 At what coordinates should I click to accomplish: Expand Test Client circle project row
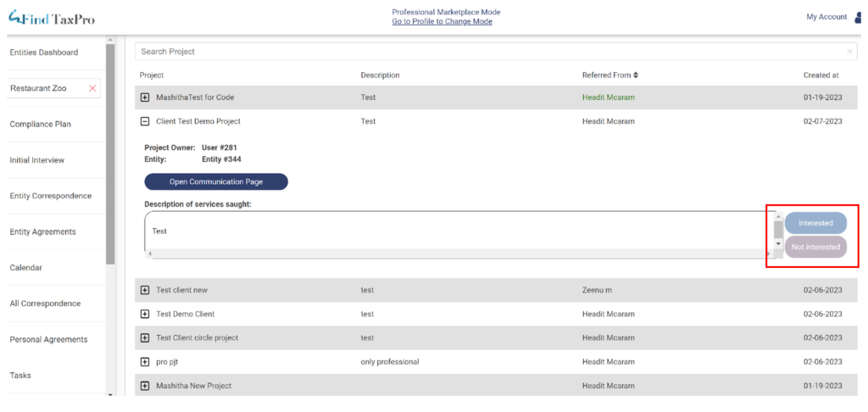144,337
